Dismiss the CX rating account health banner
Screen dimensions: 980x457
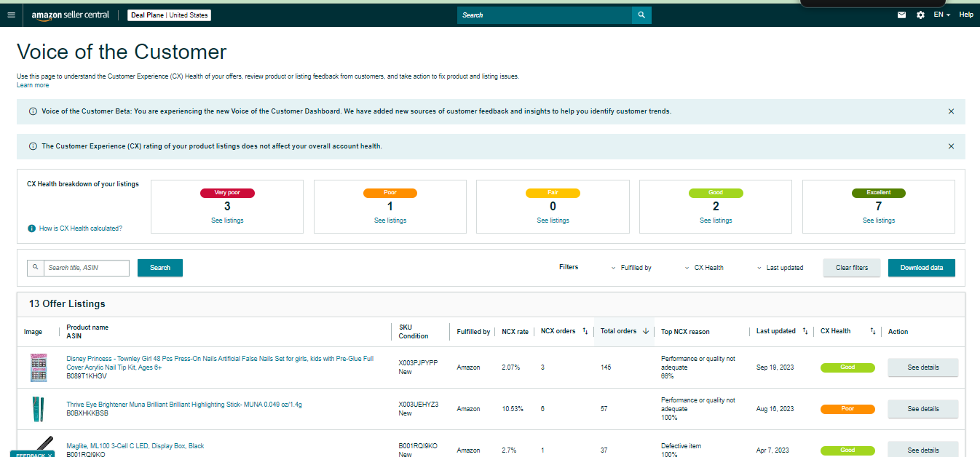tap(951, 146)
